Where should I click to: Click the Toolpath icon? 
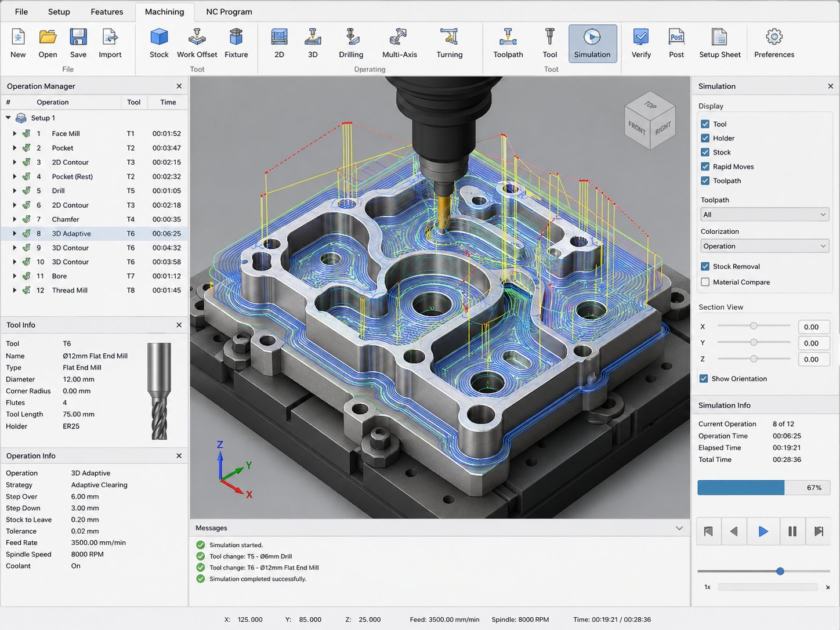coord(508,38)
